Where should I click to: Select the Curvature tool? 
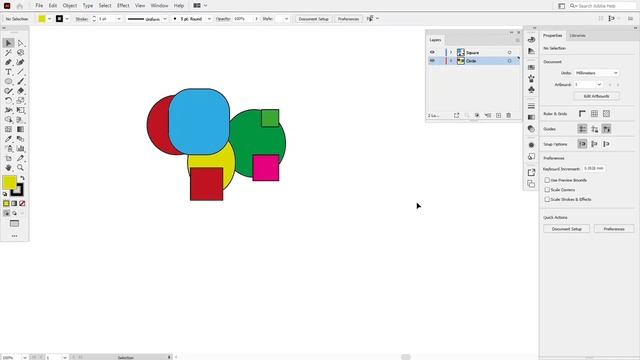20,62
